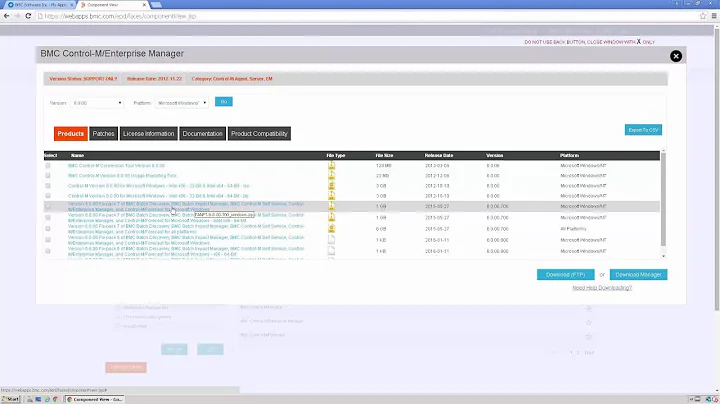Switch to the Products tab
720x404 pixels.
click(x=71, y=134)
